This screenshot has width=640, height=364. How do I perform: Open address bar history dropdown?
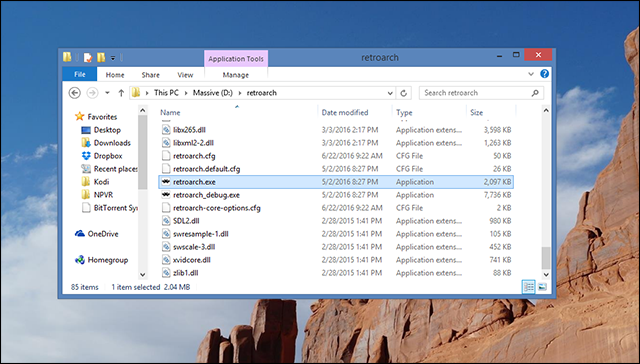pyautogui.click(x=390, y=93)
